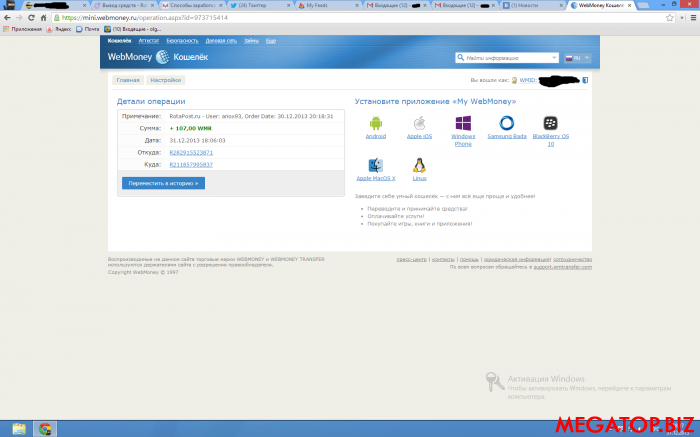
Task: Switch to the Настройки tab
Action: pos(166,80)
